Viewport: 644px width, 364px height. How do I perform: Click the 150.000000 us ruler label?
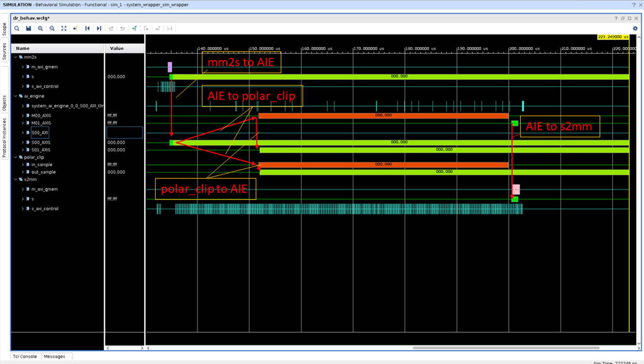(x=265, y=48)
